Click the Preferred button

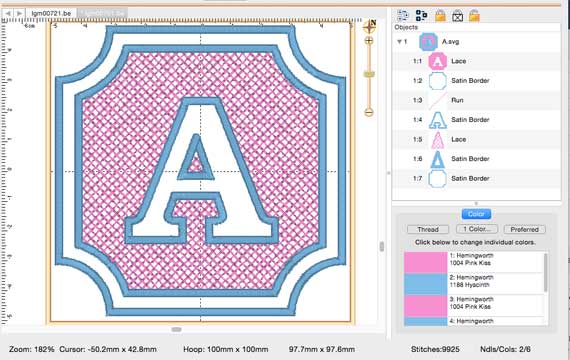[525, 229]
